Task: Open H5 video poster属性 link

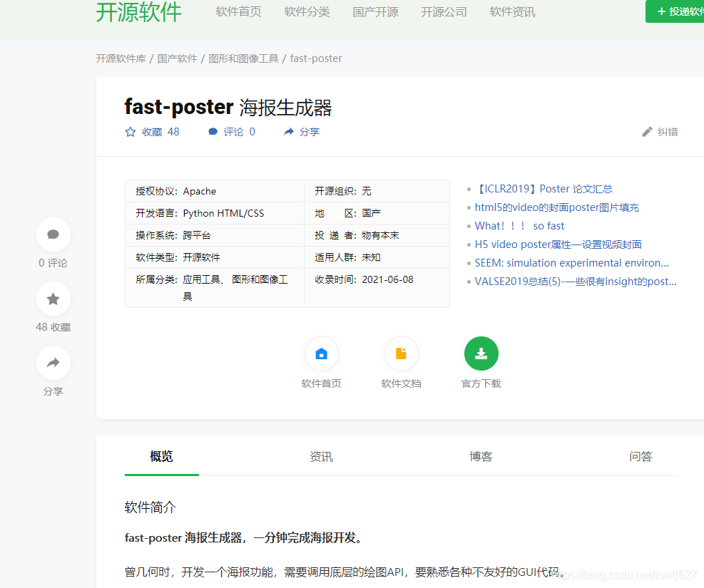Action: pyautogui.click(x=558, y=244)
